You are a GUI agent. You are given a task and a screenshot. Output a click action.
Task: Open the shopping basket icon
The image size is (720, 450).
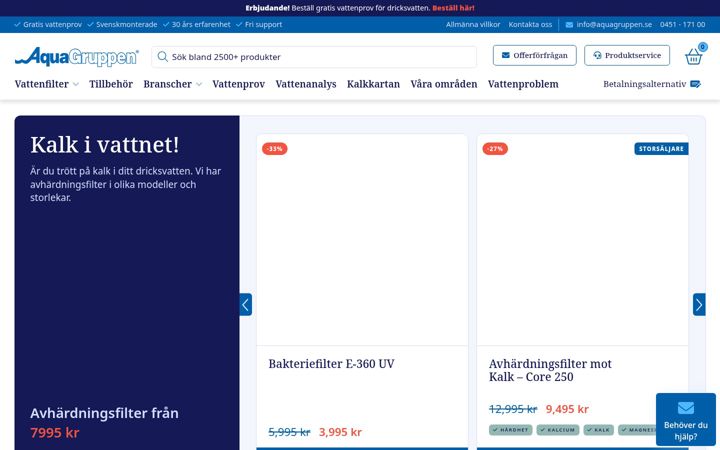(693, 56)
